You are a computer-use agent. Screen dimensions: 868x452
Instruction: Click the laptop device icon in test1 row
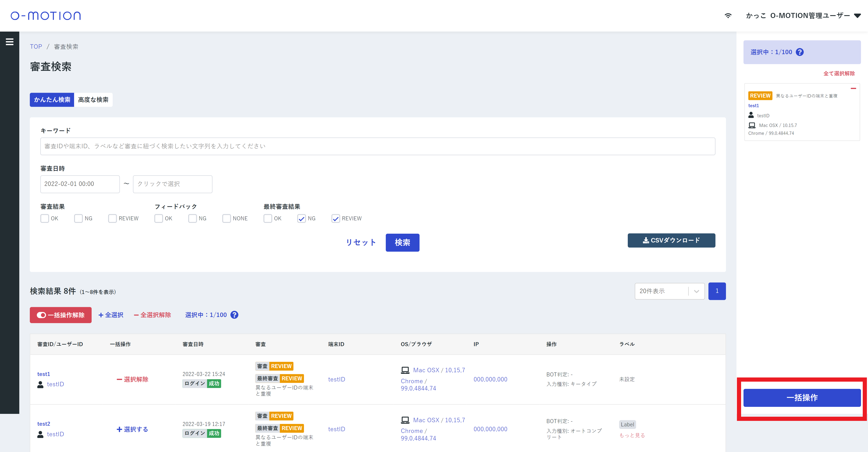[405, 370]
